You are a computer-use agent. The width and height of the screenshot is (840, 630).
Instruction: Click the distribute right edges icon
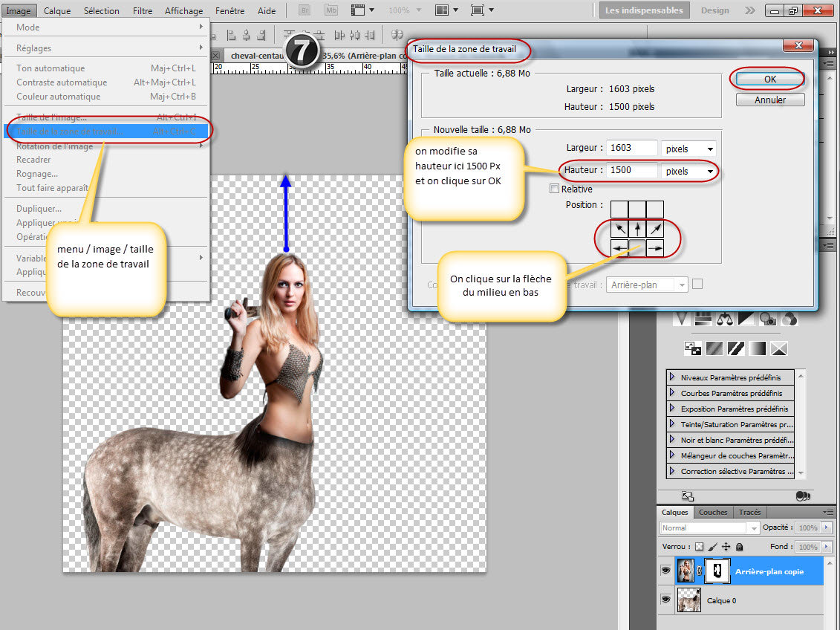click(370, 36)
